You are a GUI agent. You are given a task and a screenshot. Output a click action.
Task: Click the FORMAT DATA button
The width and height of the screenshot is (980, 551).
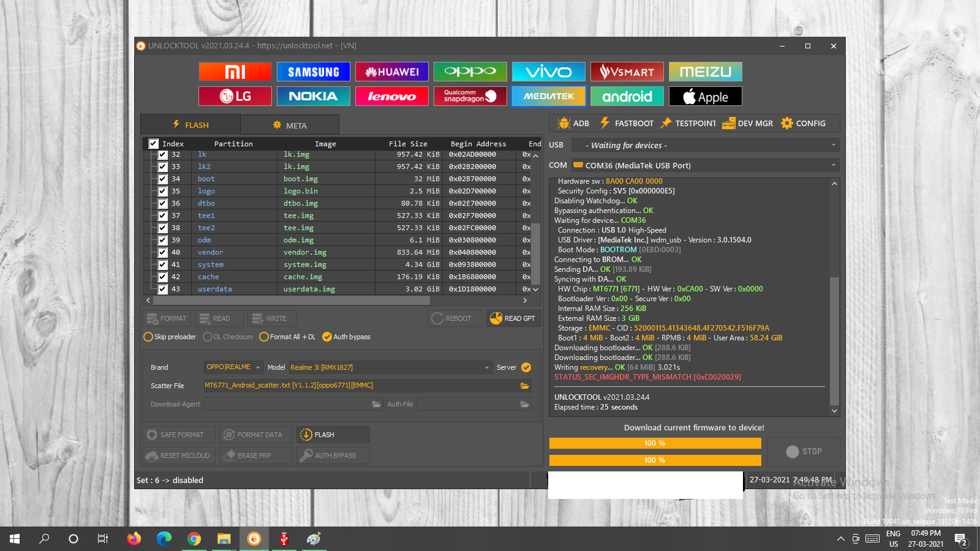(x=256, y=435)
